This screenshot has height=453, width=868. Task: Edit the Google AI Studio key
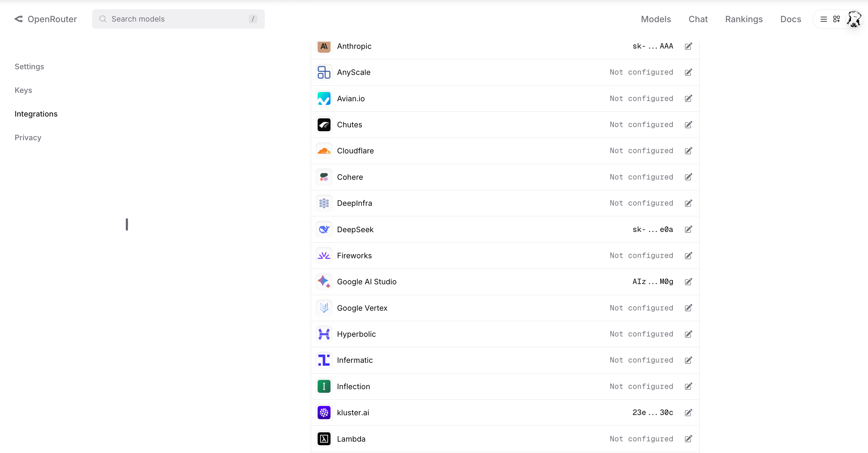pos(688,282)
